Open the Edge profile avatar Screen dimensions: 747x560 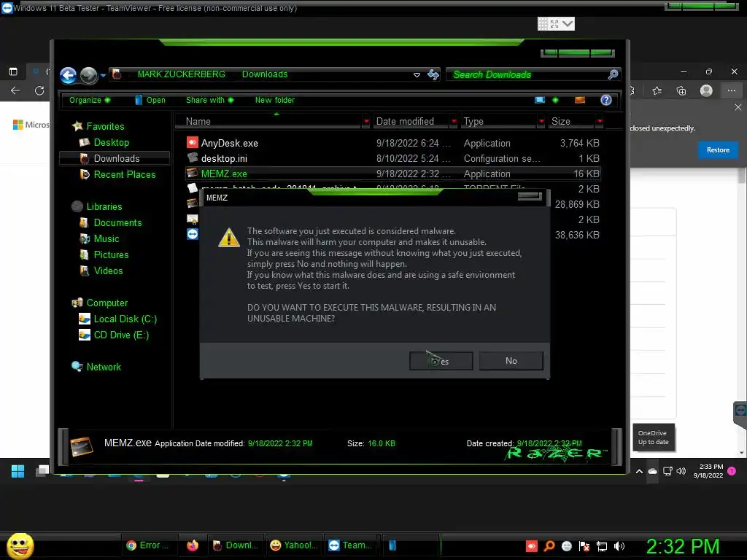(x=706, y=90)
